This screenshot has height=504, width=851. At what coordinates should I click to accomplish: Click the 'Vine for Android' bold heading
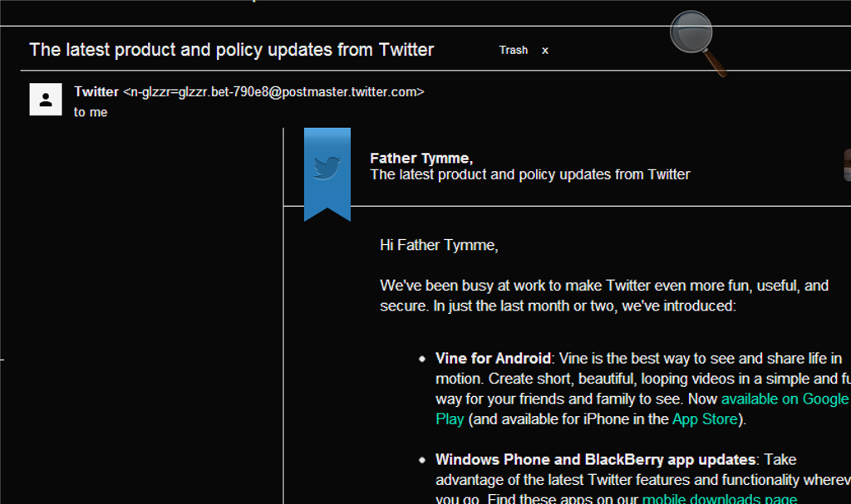(493, 358)
